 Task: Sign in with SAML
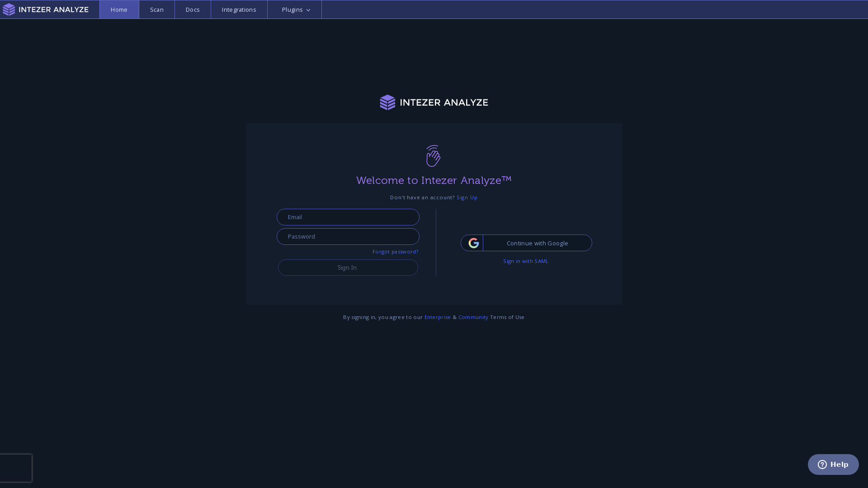click(x=525, y=261)
